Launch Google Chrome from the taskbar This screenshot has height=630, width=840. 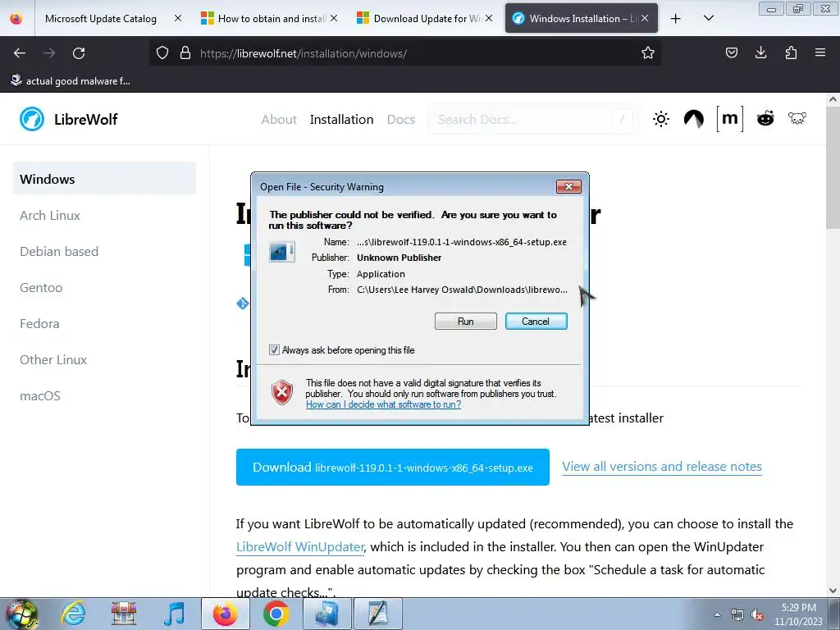pyautogui.click(x=276, y=614)
